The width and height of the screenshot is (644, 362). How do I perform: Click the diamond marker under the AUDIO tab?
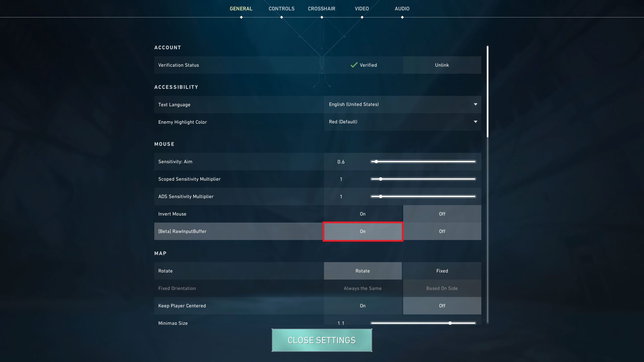(402, 17)
